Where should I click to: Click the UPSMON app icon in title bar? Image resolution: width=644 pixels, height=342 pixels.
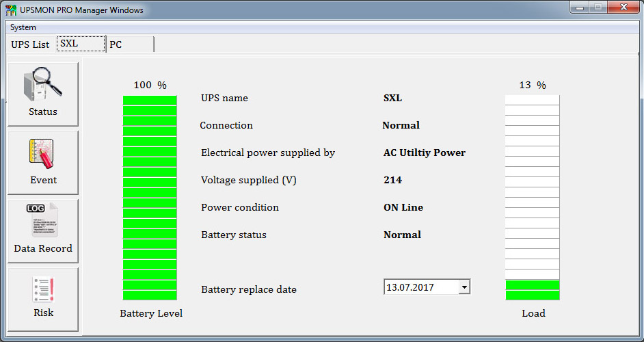11,10
